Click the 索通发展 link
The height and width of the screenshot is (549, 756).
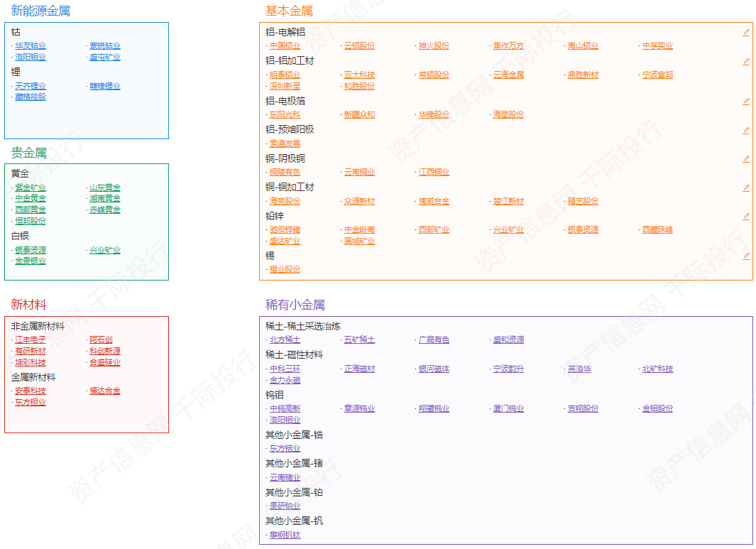[285, 143]
